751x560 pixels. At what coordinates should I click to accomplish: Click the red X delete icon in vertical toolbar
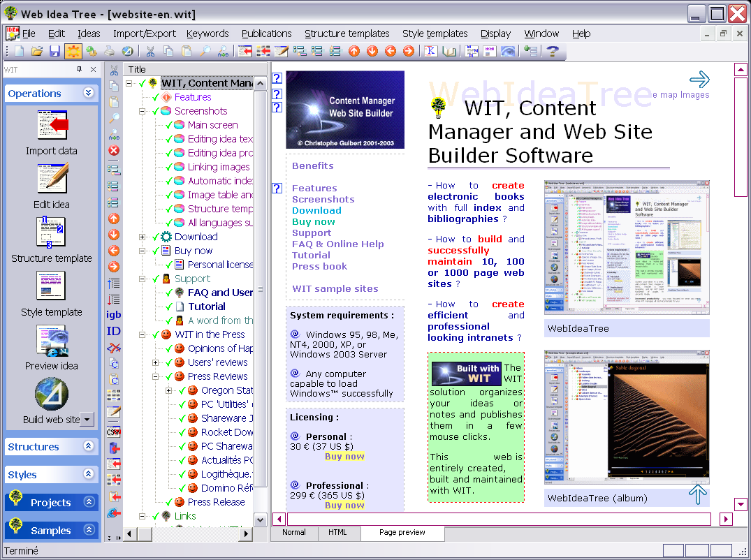coord(113,151)
